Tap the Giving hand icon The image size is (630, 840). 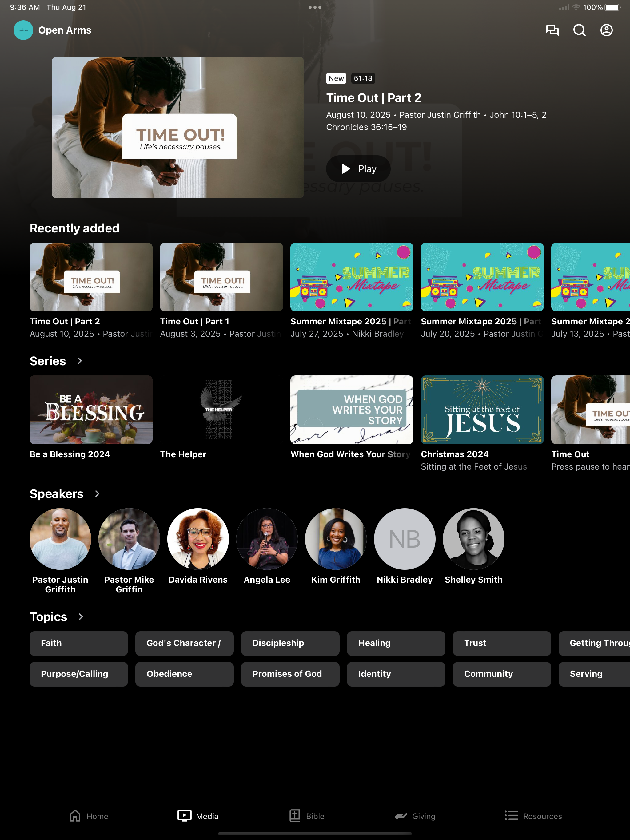click(401, 816)
